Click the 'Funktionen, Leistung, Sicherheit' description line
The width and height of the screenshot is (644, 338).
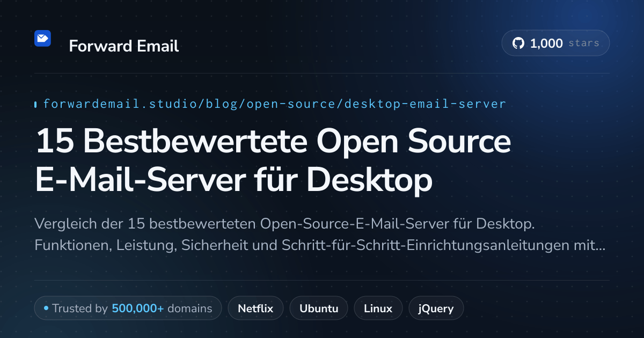point(320,246)
